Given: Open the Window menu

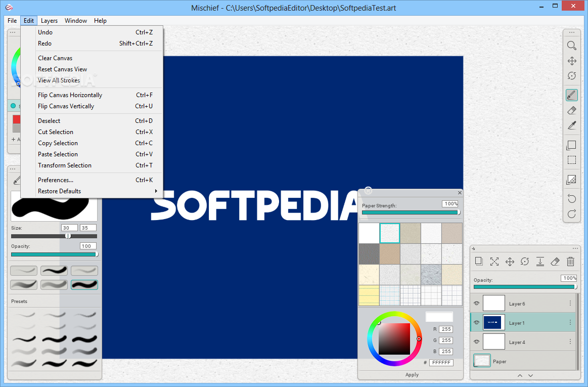Looking at the screenshot, I should pos(76,21).
